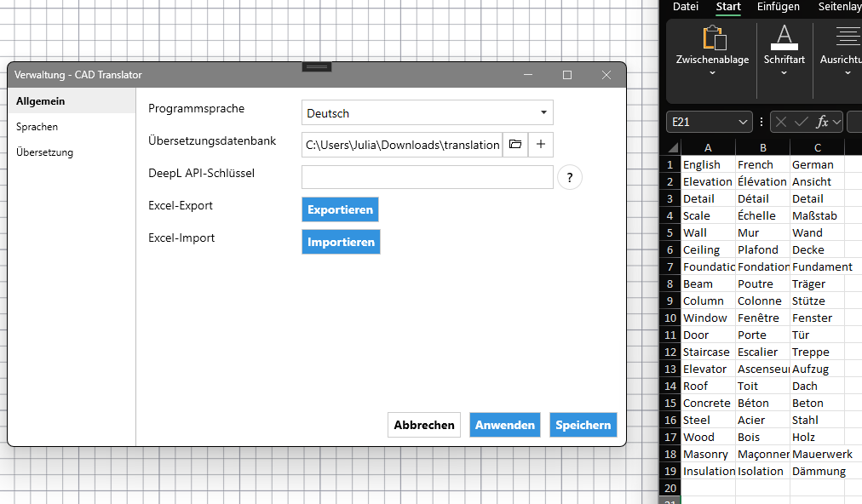
Task: Click the insert function fx icon
Action: point(821,122)
